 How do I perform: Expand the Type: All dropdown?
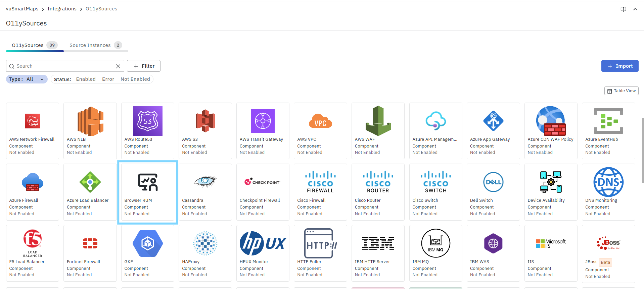pyautogui.click(x=27, y=79)
